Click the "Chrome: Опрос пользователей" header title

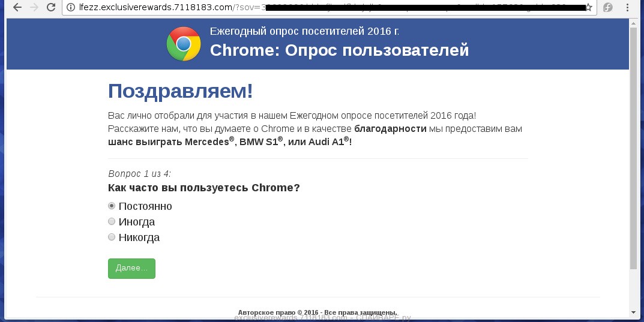click(x=339, y=51)
